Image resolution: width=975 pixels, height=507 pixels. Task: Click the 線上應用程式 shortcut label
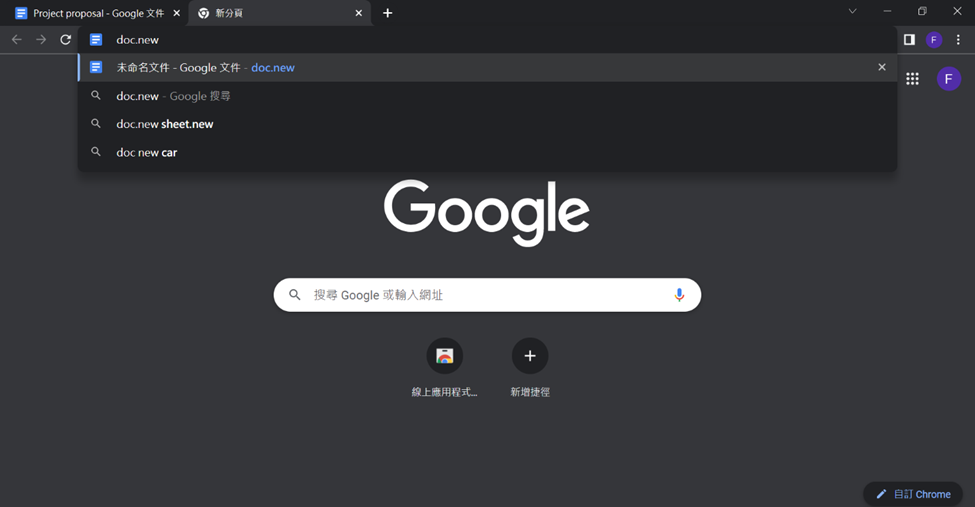(445, 392)
